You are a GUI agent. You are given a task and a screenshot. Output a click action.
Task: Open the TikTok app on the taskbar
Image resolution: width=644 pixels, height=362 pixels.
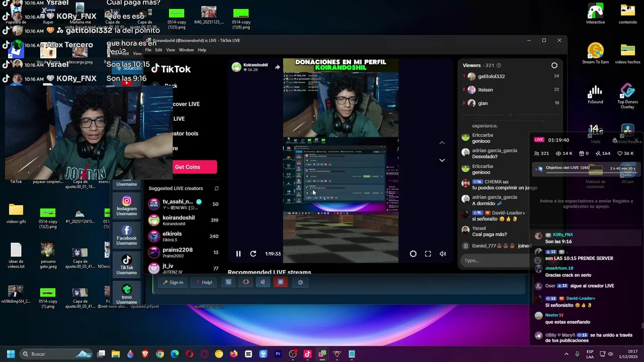click(x=307, y=354)
